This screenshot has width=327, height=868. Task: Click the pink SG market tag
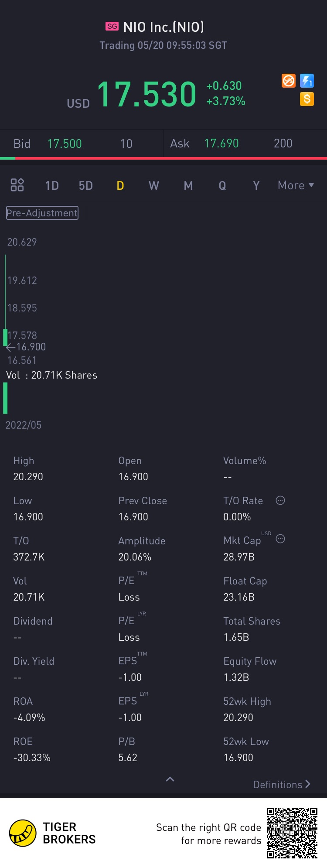[112, 26]
